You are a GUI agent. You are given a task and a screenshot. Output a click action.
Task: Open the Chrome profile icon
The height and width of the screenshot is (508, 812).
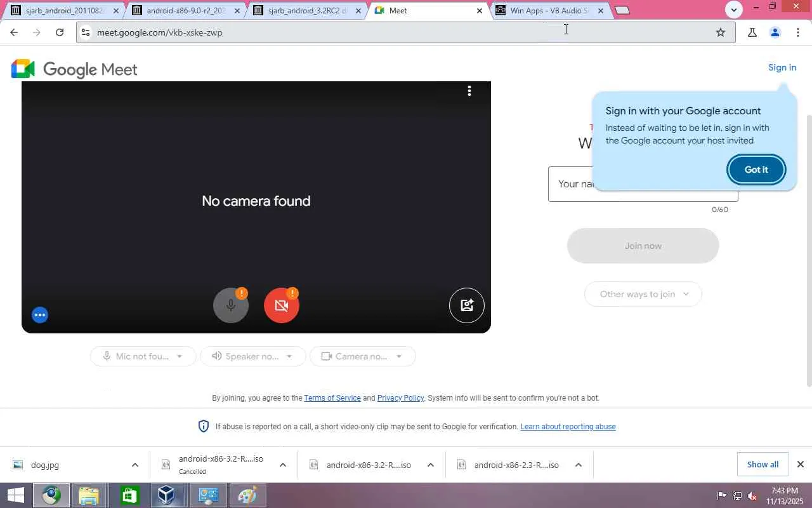point(775,32)
